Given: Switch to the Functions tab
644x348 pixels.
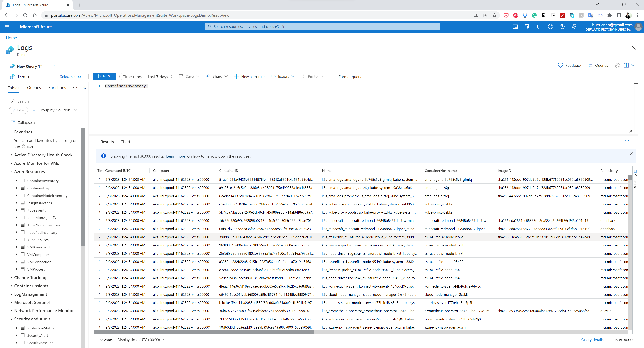Looking at the screenshot, I should (57, 88).
